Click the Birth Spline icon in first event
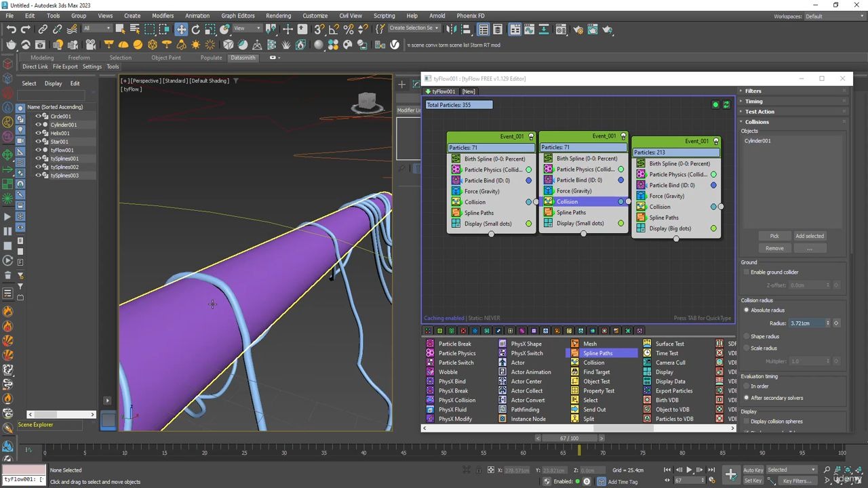868x488 pixels. [456, 159]
